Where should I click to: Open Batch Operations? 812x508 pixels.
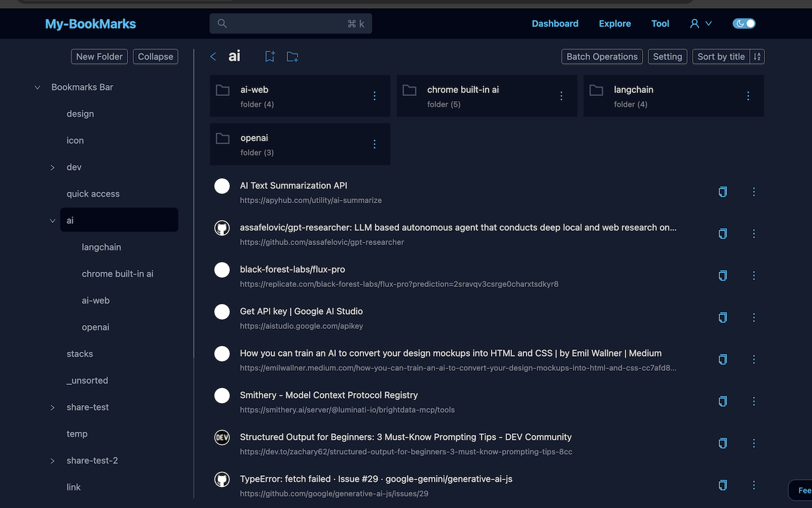[x=602, y=57]
